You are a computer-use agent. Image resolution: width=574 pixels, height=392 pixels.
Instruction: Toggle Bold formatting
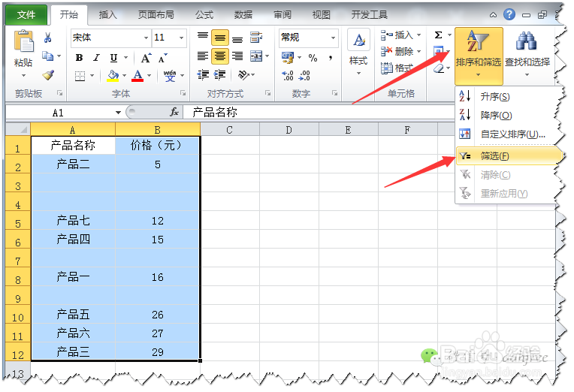click(79, 58)
